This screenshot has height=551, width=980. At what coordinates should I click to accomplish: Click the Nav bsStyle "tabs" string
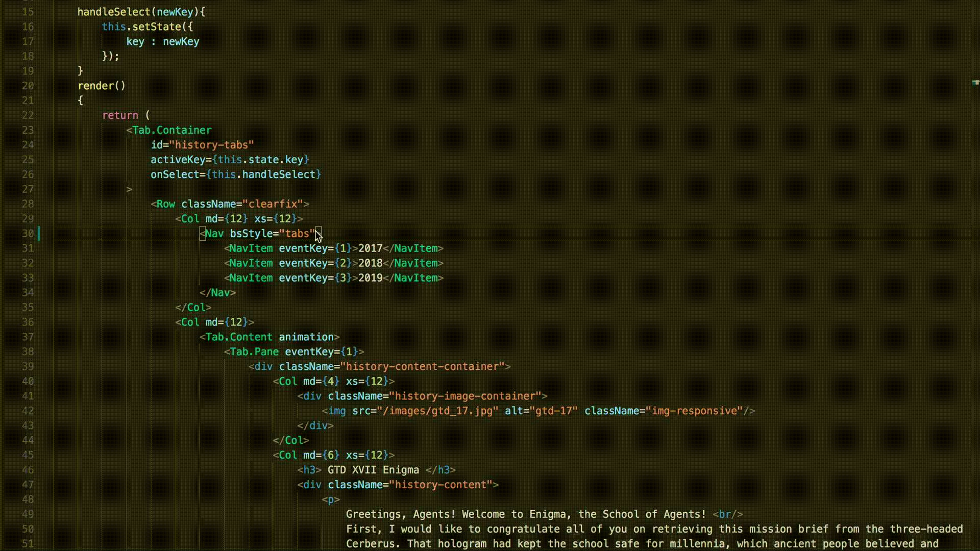point(297,234)
